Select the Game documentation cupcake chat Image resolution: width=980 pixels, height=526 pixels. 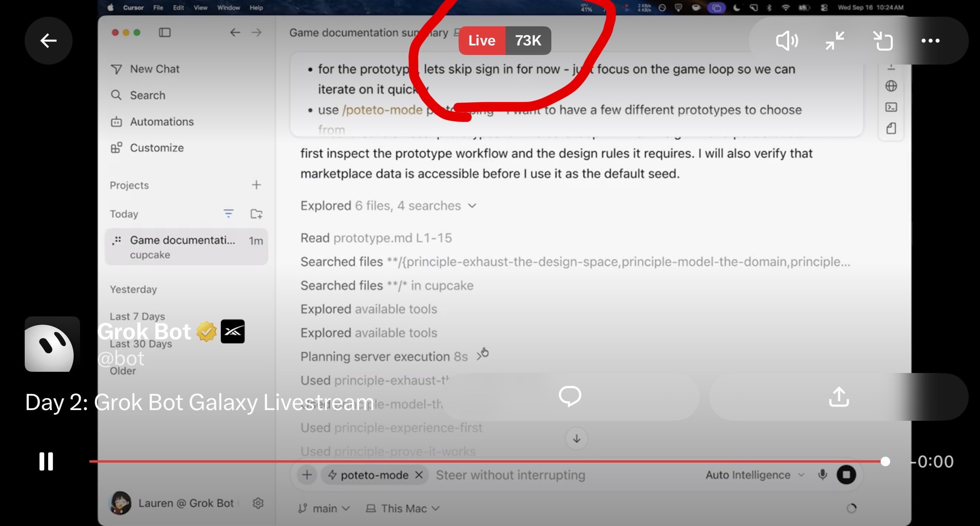186,247
